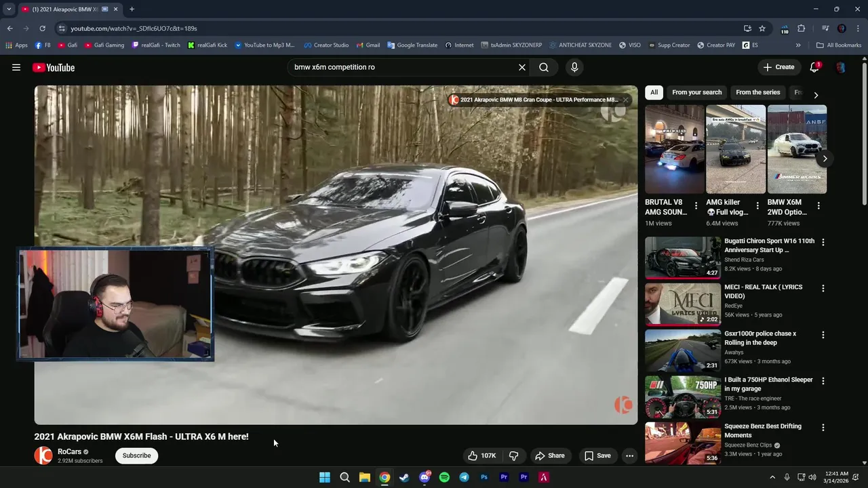Go to the YouTube home logo
The height and width of the screenshot is (488, 868).
click(54, 67)
